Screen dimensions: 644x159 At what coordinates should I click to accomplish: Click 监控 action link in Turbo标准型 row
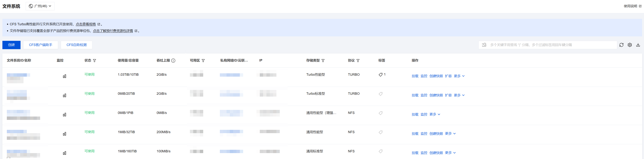tap(424, 95)
